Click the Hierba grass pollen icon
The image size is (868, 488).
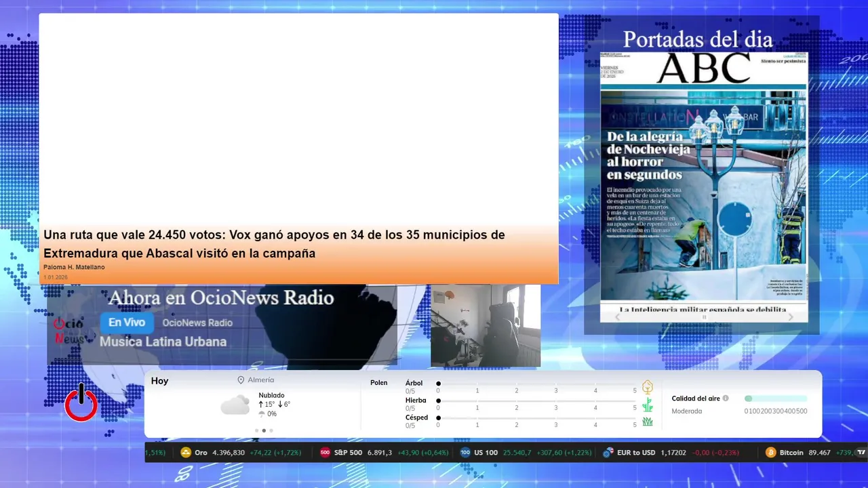[648, 405]
